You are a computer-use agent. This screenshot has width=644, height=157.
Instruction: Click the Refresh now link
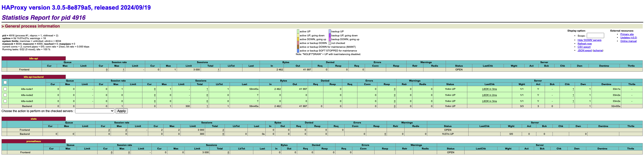585,44
